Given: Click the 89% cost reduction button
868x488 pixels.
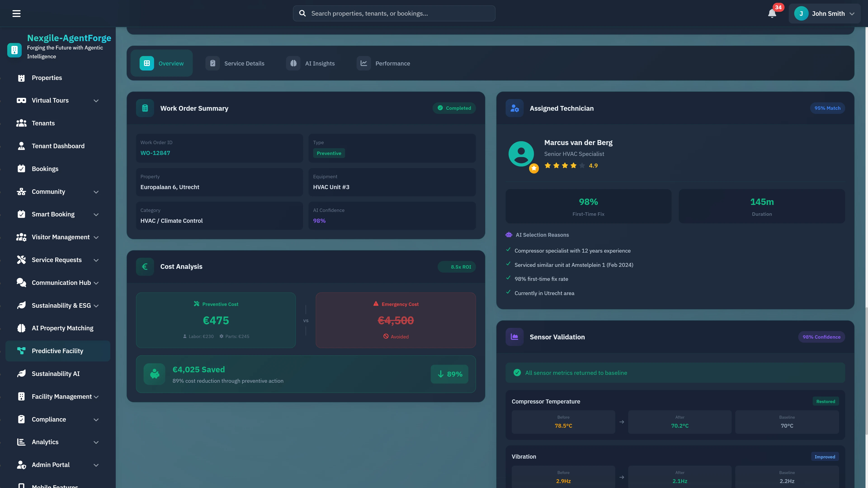Looking at the screenshot, I should pyautogui.click(x=449, y=374).
